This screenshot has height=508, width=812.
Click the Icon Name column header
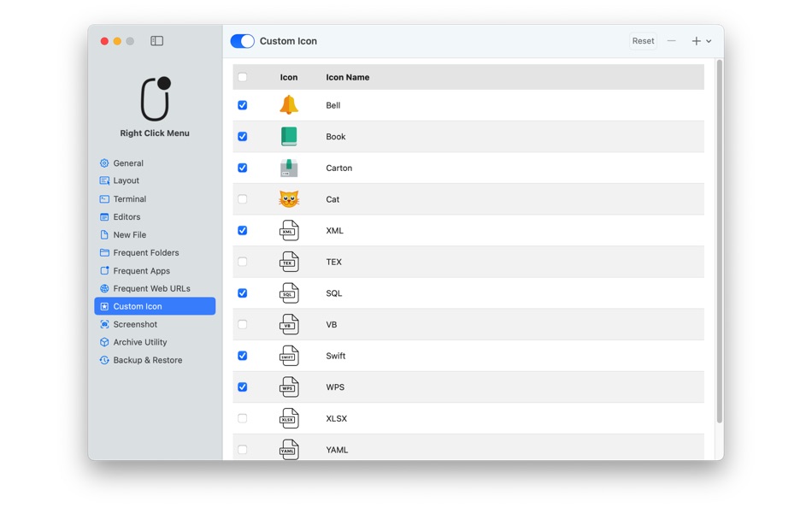(x=348, y=77)
